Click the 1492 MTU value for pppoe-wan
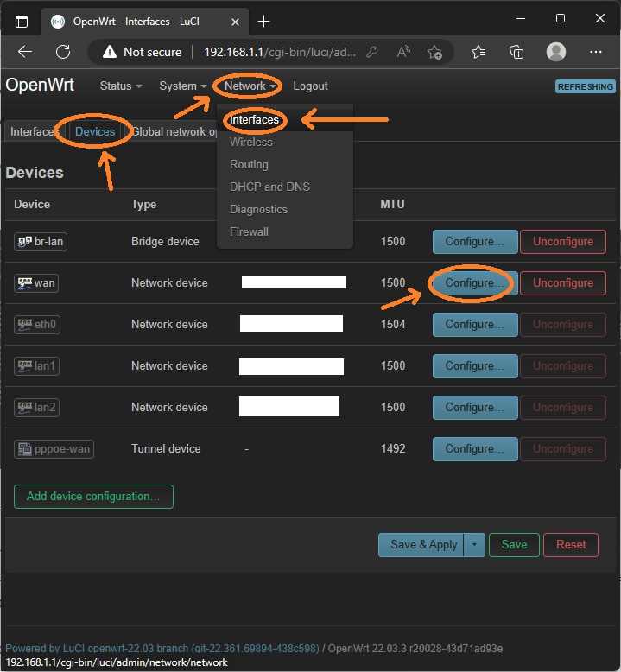The height and width of the screenshot is (672, 621). [x=393, y=448]
